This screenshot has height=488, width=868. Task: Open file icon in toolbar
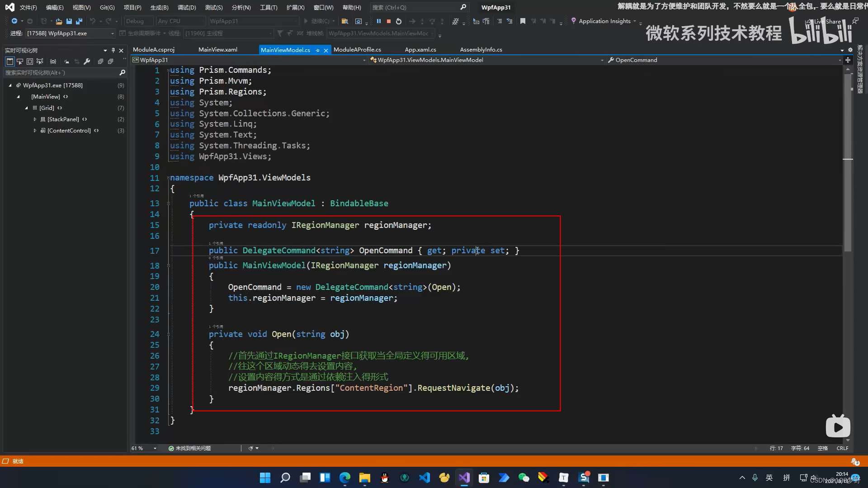(59, 21)
